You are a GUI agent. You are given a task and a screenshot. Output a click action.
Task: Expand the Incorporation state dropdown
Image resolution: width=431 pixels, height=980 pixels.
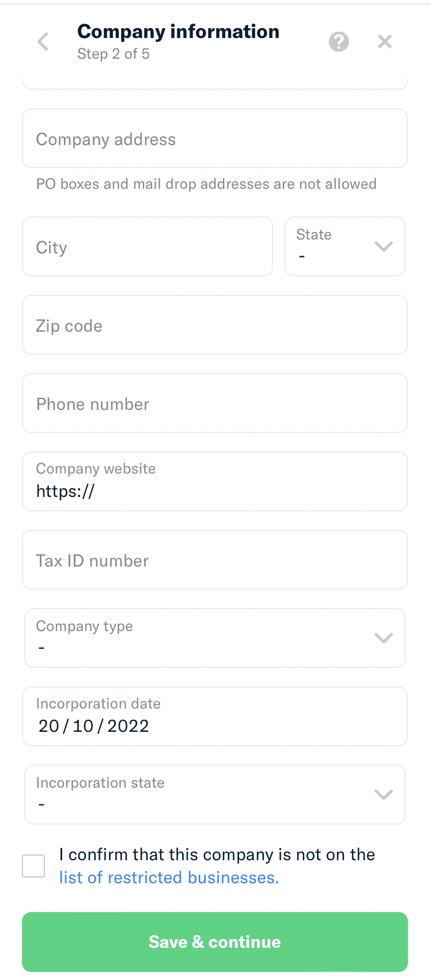(x=215, y=795)
